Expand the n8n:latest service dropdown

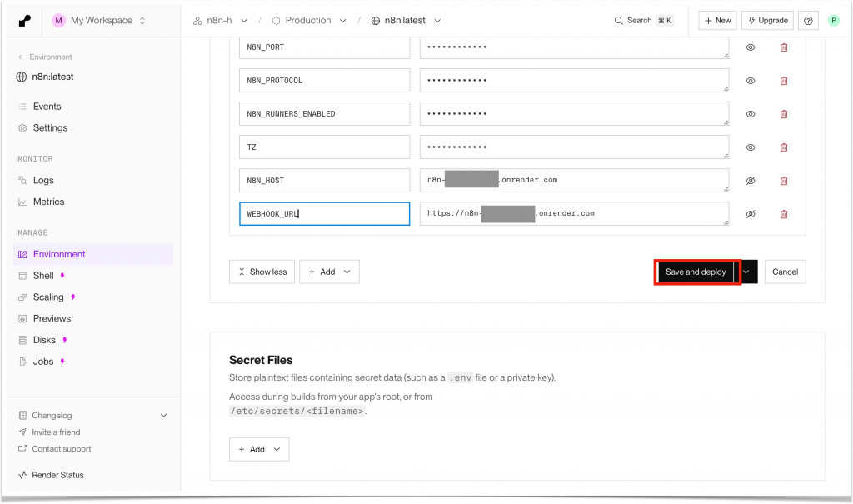[437, 21]
